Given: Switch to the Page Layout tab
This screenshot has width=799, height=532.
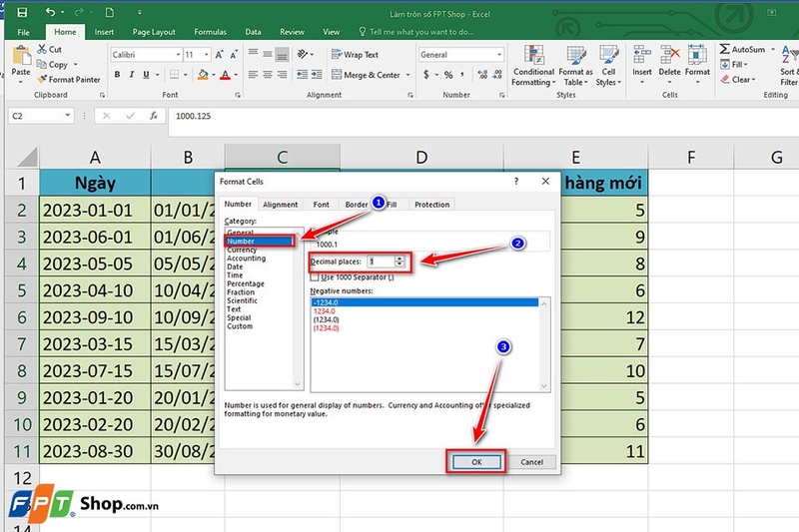Looking at the screenshot, I should click(x=154, y=32).
